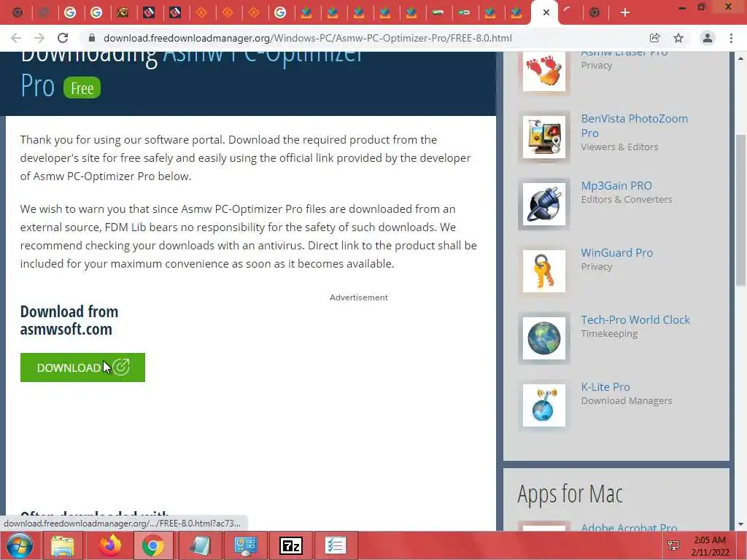Open the checklist taskbar app

336,545
